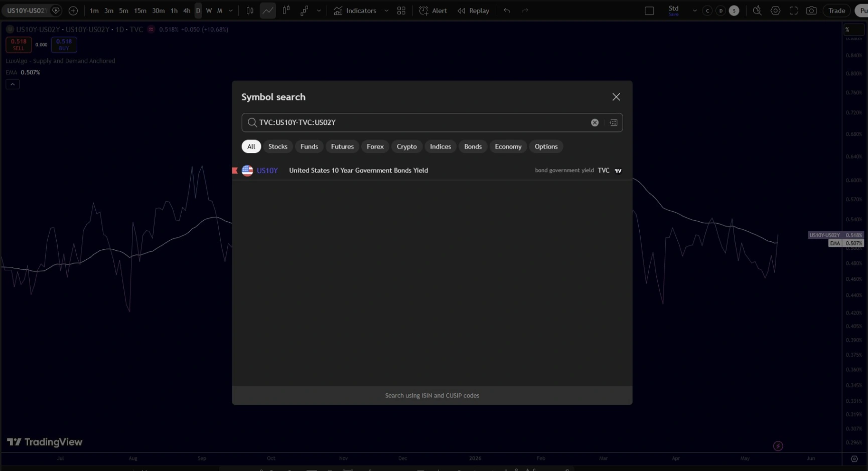This screenshot has height=471, width=868.
Task: Filter results by Indices
Action: pos(441,146)
